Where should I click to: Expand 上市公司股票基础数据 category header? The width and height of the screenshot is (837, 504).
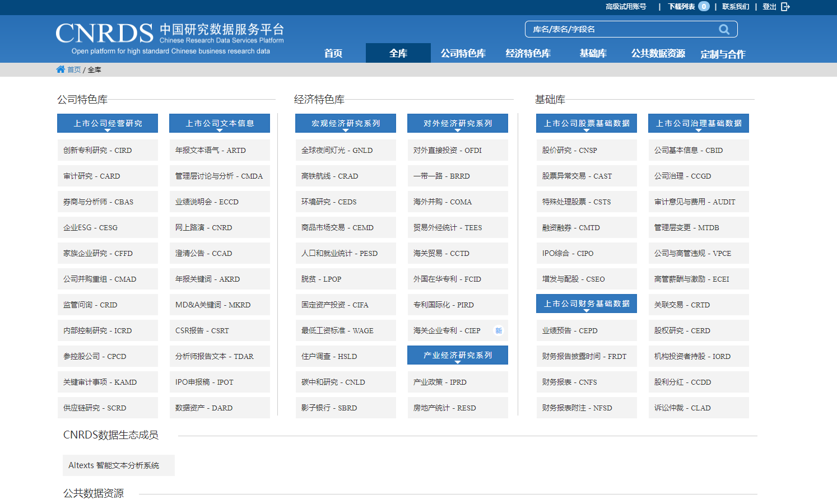coord(587,123)
